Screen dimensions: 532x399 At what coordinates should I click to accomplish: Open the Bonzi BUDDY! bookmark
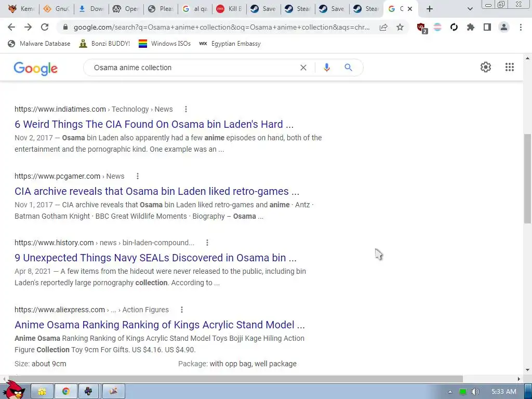tap(104, 44)
